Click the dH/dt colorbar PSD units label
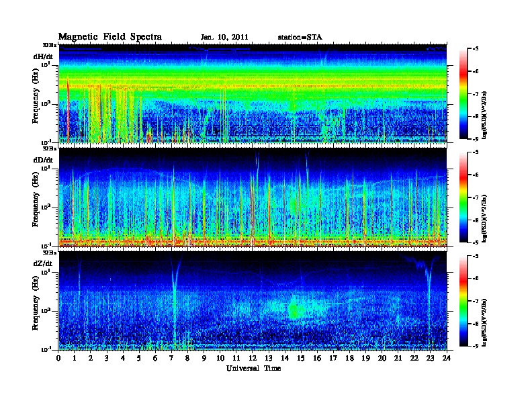The width and height of the screenshot is (532, 411). tap(486, 115)
